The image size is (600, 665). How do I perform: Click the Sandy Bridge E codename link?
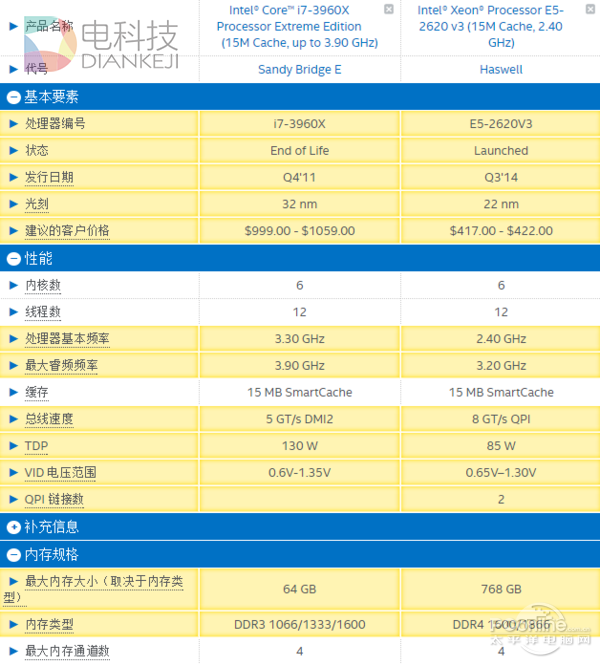coord(299,70)
